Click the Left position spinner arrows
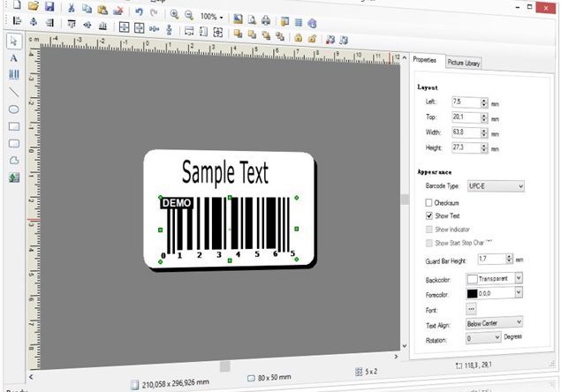Image resolution: width=561 pixels, height=392 pixels. [x=484, y=102]
